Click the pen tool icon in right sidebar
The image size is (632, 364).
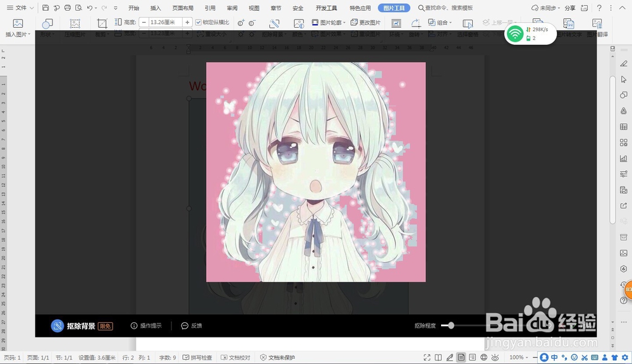pos(624,64)
